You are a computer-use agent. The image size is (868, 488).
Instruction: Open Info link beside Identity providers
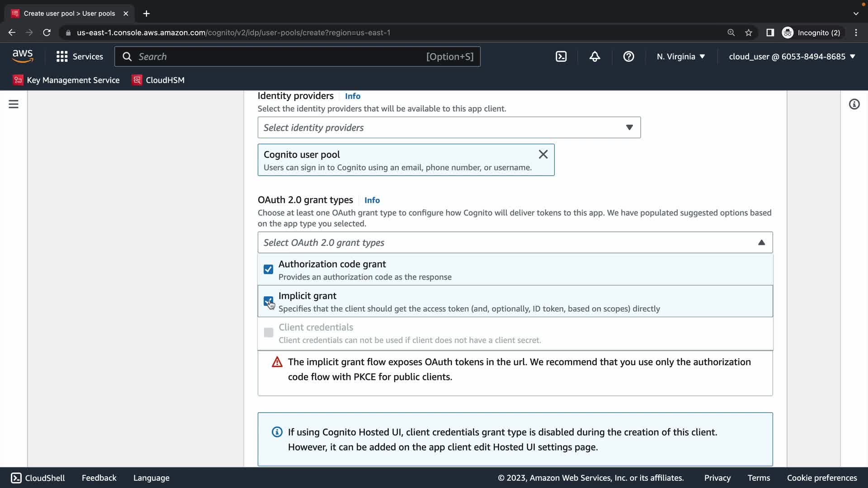click(352, 96)
